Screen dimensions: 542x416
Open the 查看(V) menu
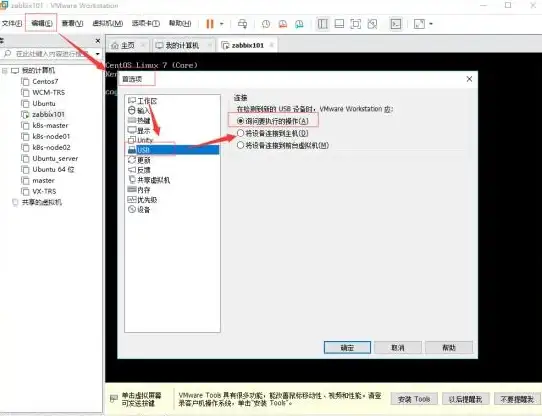(x=72, y=23)
